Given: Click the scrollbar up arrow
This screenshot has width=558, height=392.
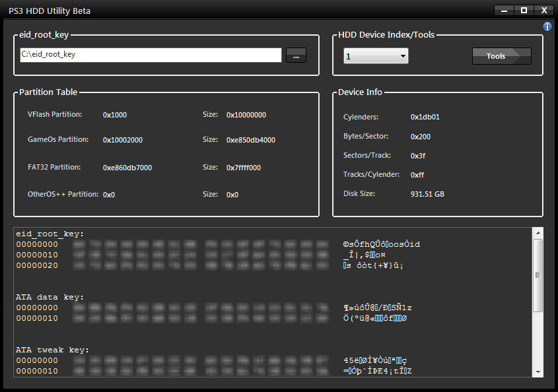Looking at the screenshot, I should click(x=538, y=234).
